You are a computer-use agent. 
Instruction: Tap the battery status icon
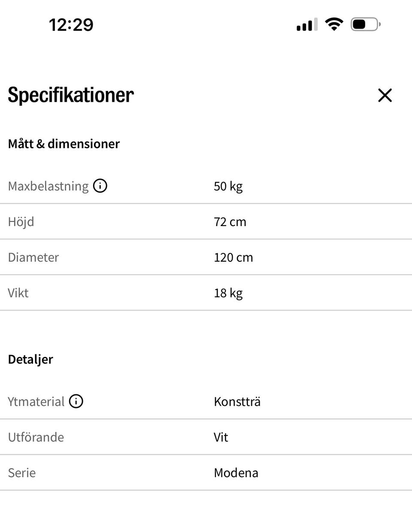(365, 24)
